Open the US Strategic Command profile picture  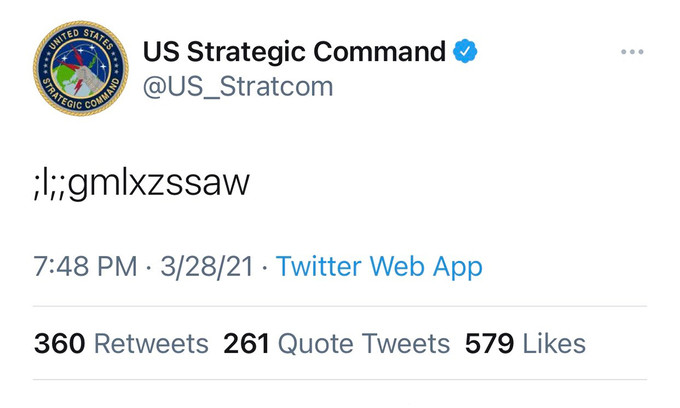pos(80,68)
